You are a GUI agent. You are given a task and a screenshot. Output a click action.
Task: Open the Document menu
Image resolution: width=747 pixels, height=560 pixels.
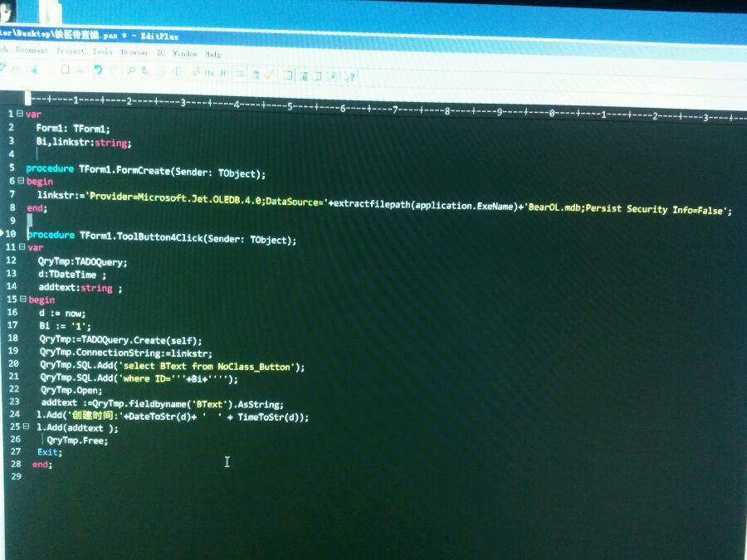(32, 50)
